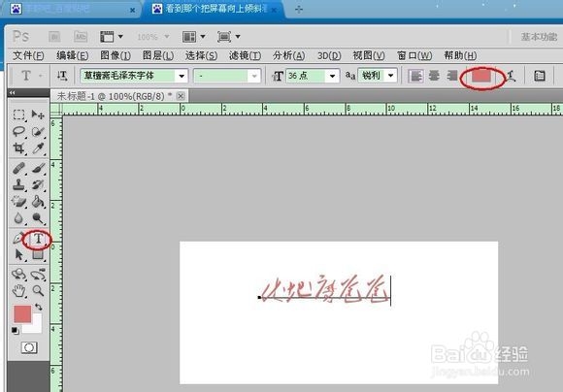Select the Blur tool

[18, 218]
